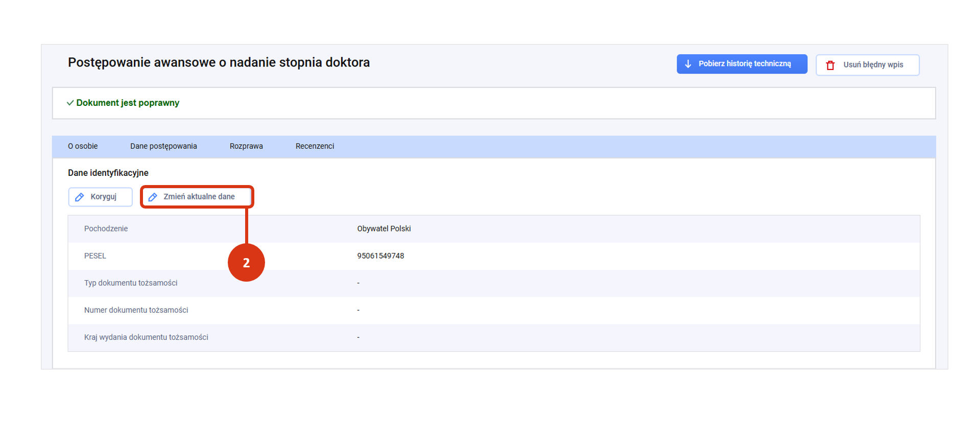Click the Numer dokumentu tożsamości row

[136, 310]
